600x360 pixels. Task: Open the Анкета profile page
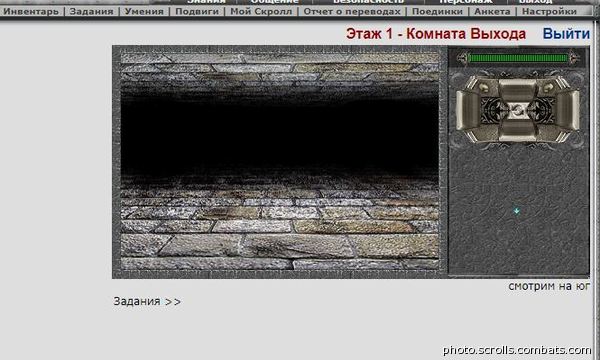pos(492,11)
